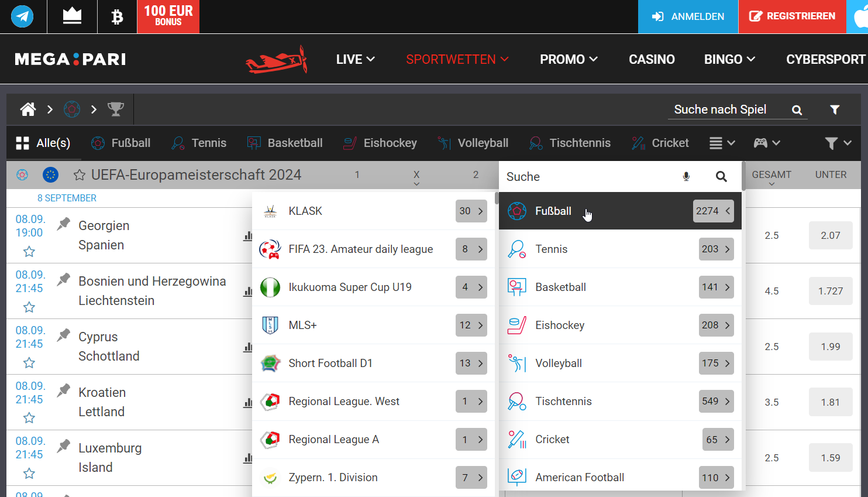Click the crown VIP icon
This screenshot has width=868, height=497.
(x=72, y=16)
